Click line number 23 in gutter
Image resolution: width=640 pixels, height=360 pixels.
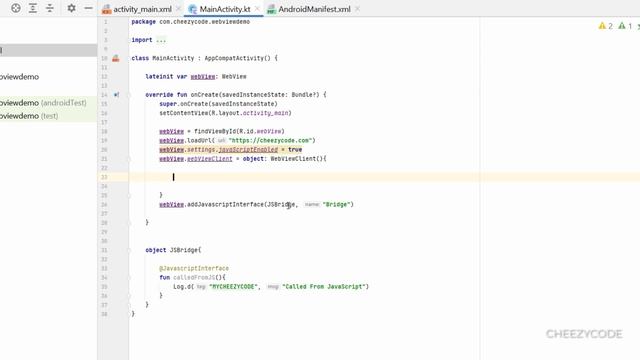tap(104, 177)
